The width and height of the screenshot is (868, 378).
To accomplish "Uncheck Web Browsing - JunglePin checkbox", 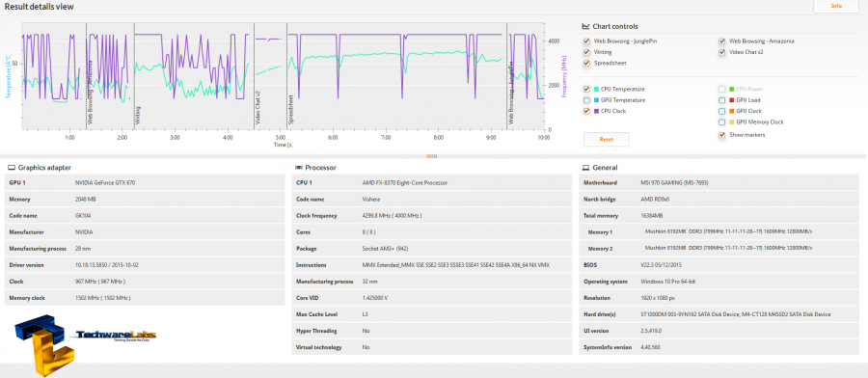I will 586,40.
